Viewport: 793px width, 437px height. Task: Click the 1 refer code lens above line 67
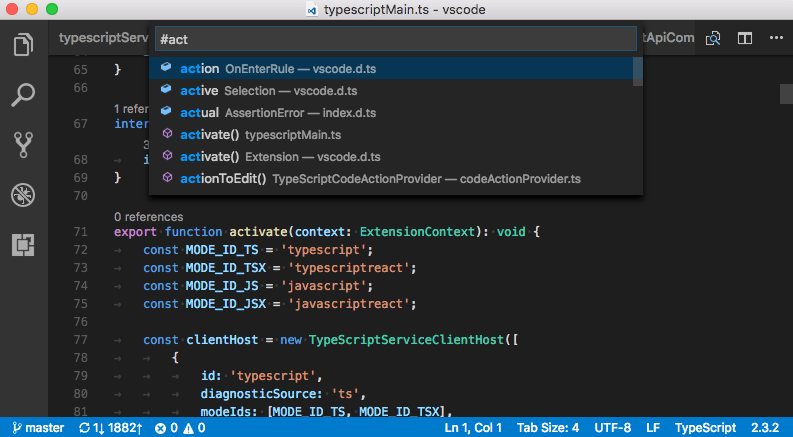(131, 109)
